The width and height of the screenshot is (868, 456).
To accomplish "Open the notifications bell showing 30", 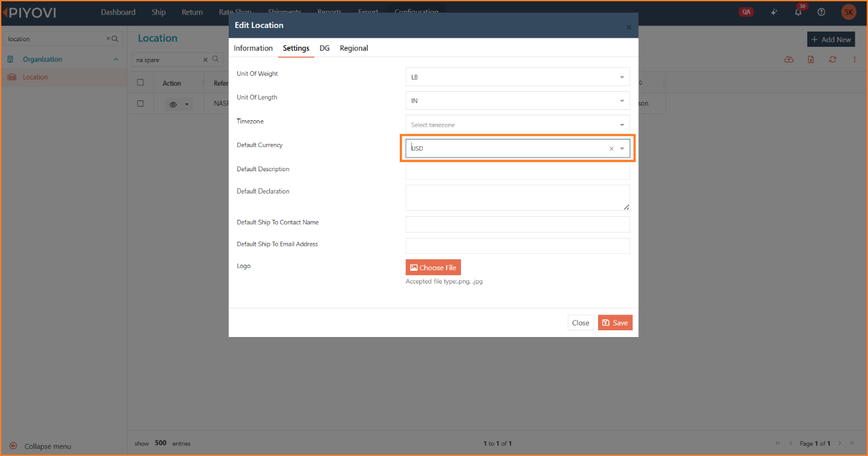I will click(x=798, y=12).
